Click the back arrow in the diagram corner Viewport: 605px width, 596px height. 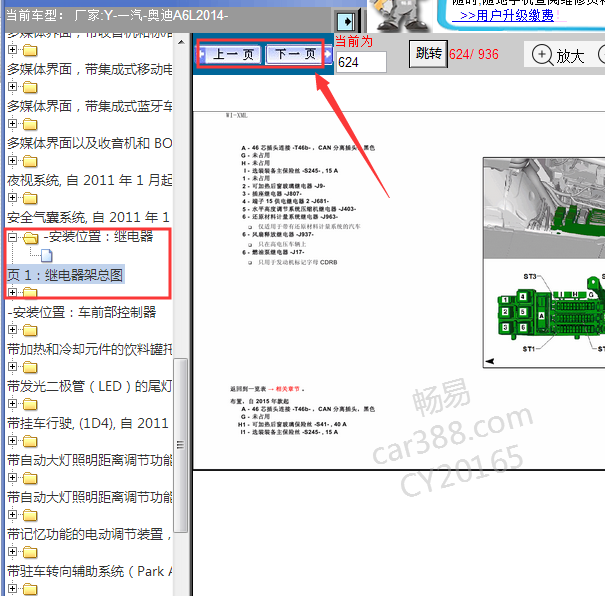[490, 361]
